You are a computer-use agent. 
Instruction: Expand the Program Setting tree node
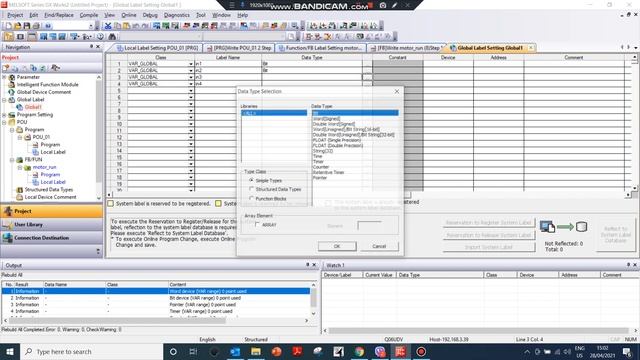click(4, 115)
